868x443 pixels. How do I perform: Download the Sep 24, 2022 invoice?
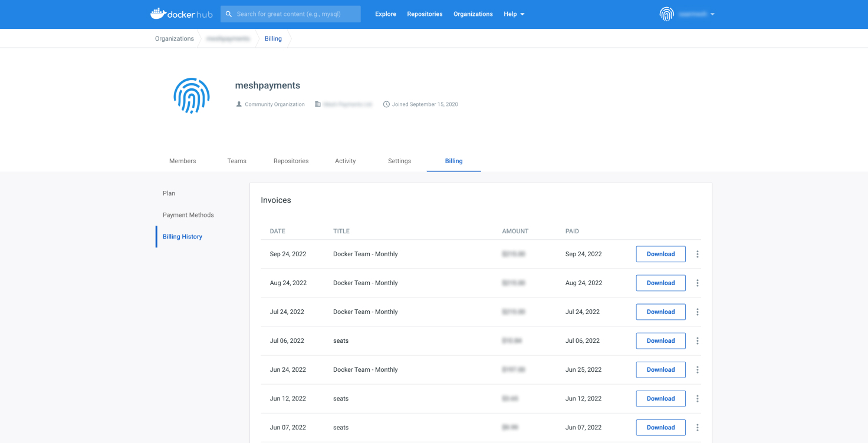(x=660, y=254)
